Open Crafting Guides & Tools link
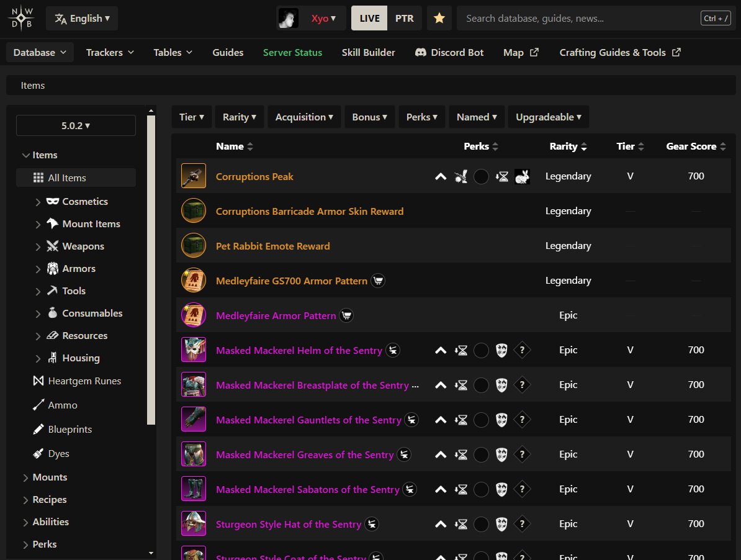This screenshot has width=741, height=560. (620, 52)
